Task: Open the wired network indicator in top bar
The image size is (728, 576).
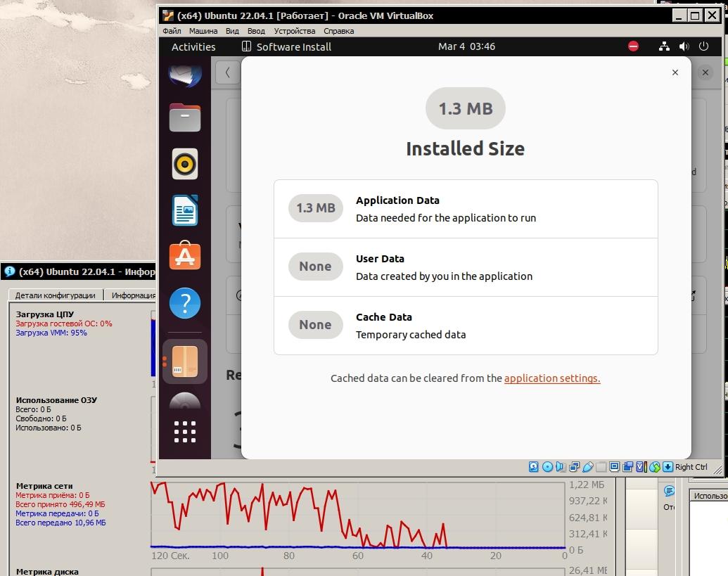Action: tap(665, 46)
